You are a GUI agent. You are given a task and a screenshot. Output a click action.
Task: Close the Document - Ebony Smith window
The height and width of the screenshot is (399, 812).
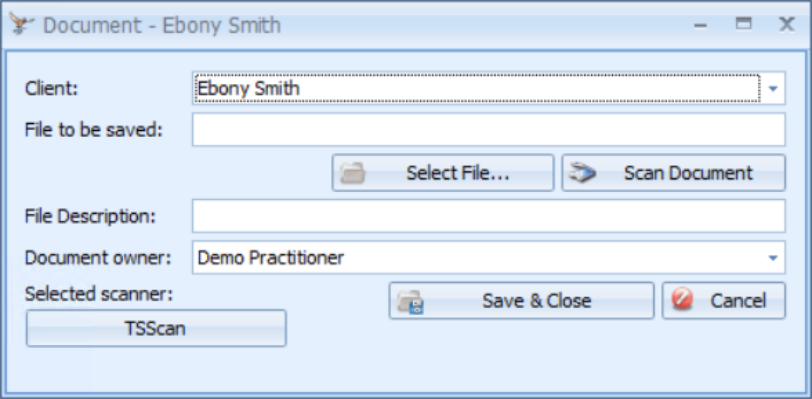click(x=787, y=24)
